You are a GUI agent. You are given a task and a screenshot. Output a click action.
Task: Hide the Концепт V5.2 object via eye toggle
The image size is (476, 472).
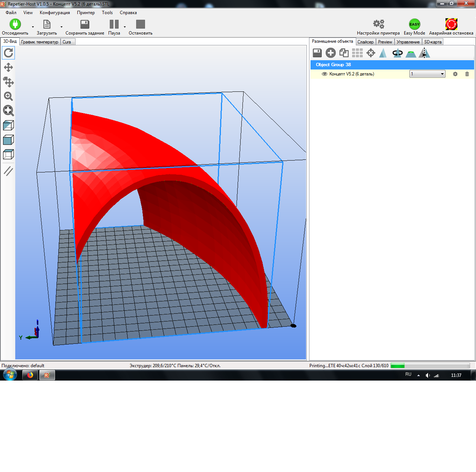324,74
